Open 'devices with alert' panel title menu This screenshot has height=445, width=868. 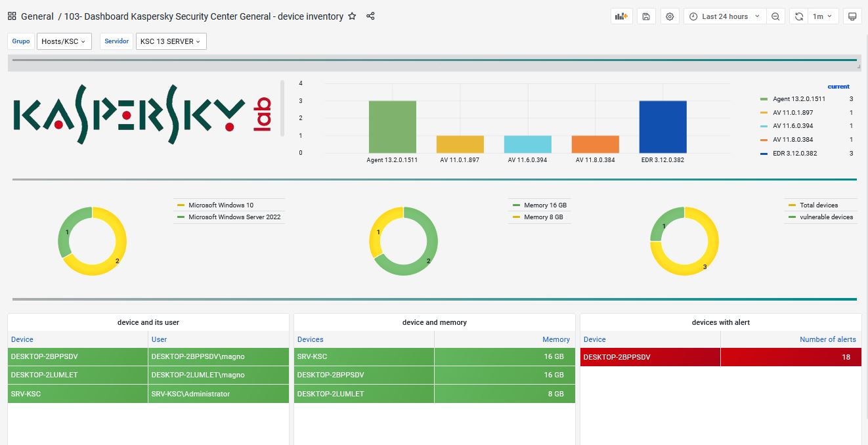point(720,322)
